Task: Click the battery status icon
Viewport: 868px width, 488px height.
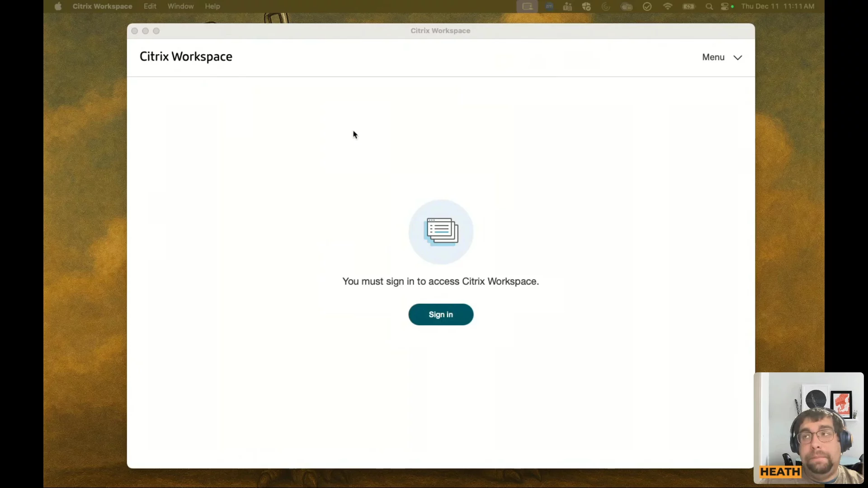Action: pos(689,6)
